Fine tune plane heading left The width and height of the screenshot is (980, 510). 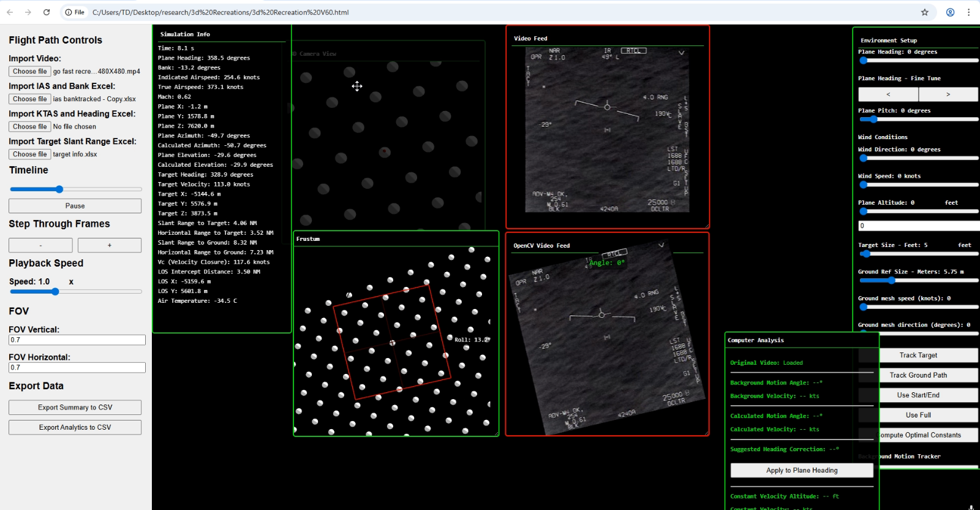click(888, 94)
